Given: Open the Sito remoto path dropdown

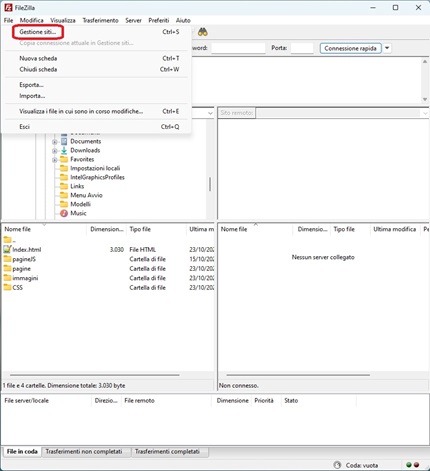Looking at the screenshot, I should coord(425,113).
